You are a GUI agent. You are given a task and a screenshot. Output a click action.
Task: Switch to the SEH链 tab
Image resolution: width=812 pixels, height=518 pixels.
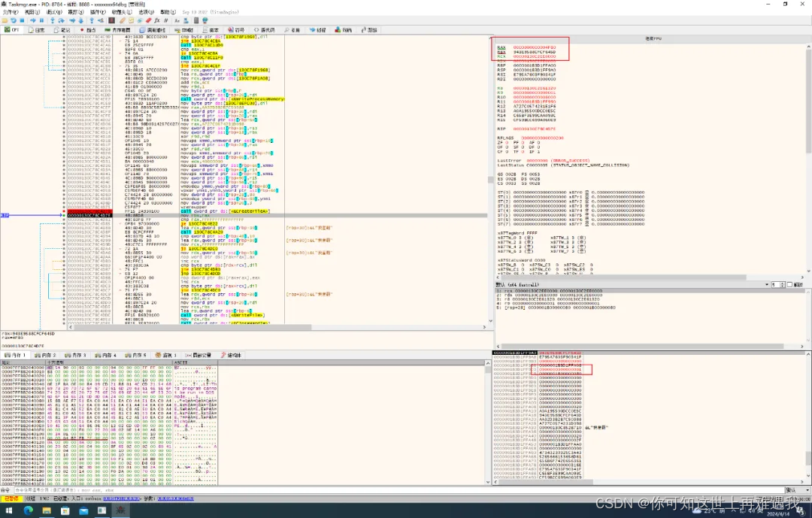tap(184, 30)
